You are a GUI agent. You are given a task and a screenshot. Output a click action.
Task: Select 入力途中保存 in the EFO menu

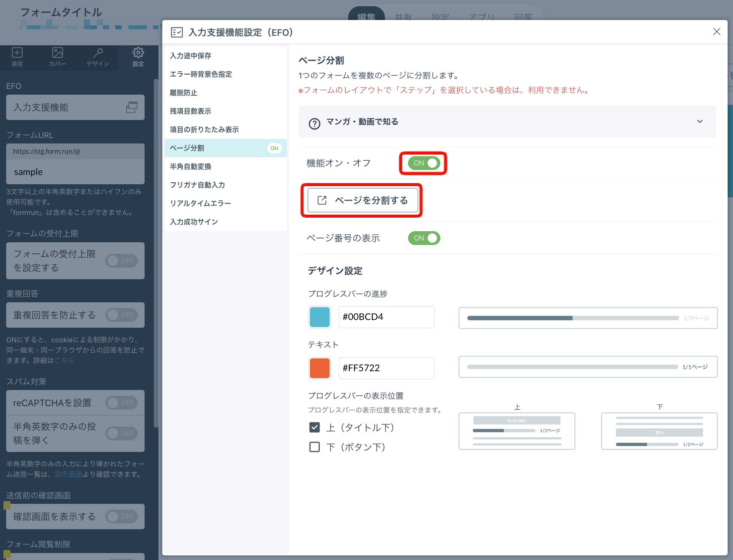[225, 56]
